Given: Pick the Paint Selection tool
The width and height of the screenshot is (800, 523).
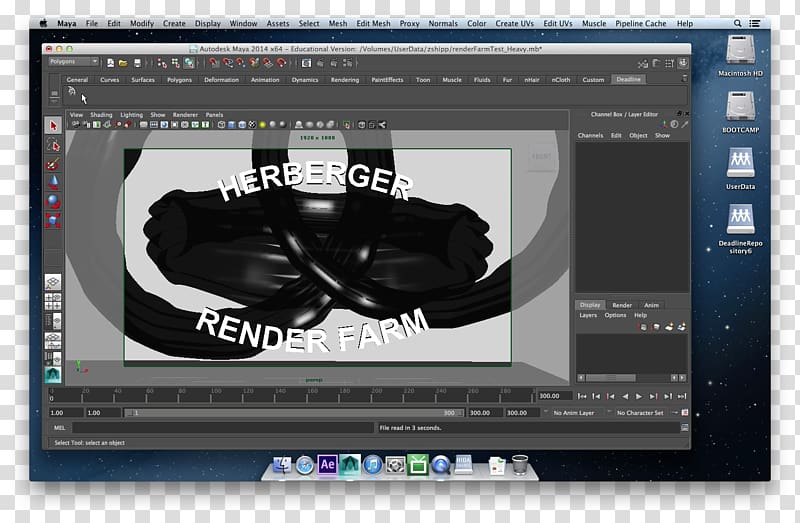Looking at the screenshot, I should coord(53,164).
